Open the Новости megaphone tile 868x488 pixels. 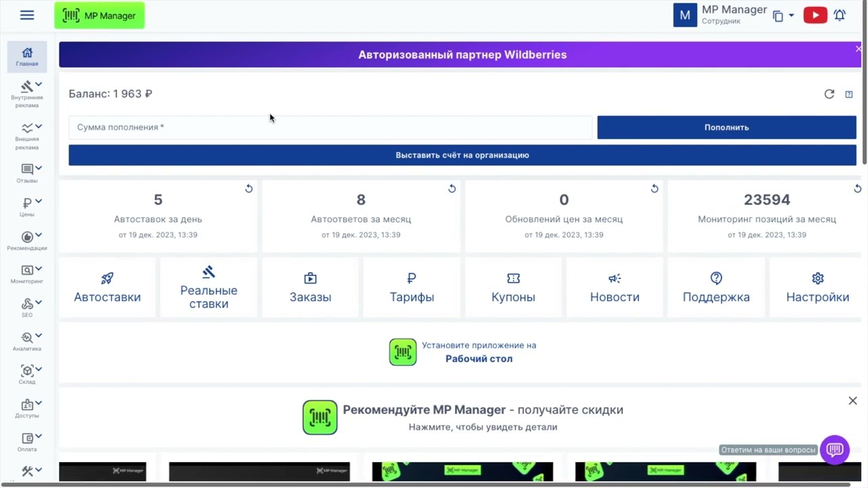614,288
